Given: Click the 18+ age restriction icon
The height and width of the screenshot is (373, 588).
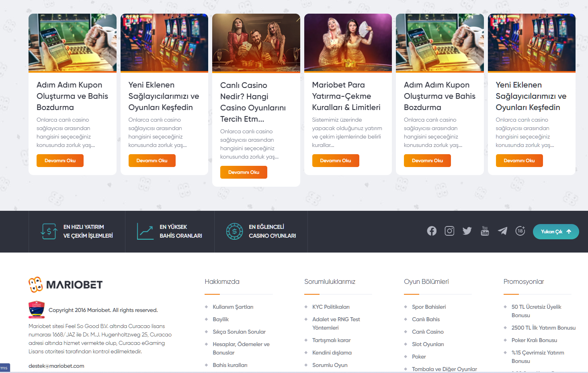Looking at the screenshot, I should pyautogui.click(x=520, y=231).
